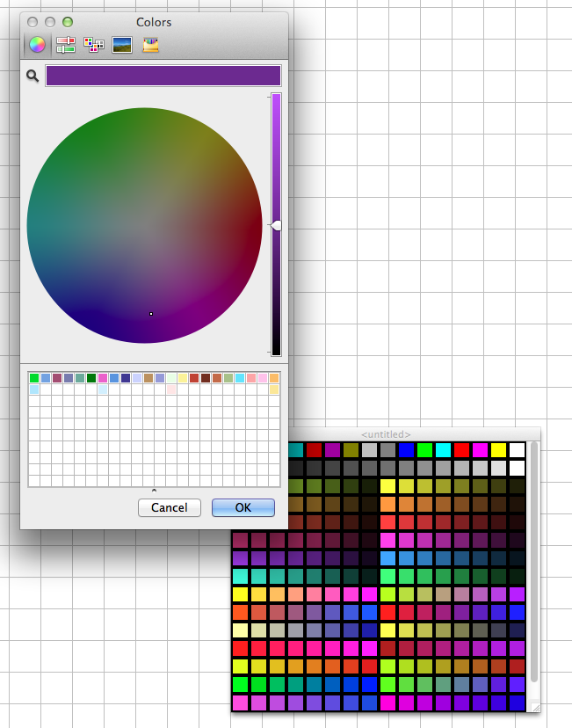Choose the dark green saved swatch

[91, 378]
